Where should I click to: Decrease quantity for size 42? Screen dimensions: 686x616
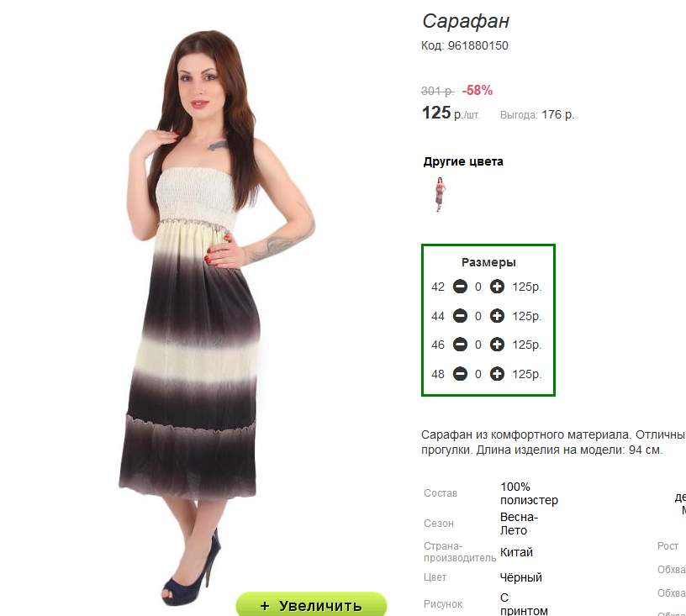point(460,287)
